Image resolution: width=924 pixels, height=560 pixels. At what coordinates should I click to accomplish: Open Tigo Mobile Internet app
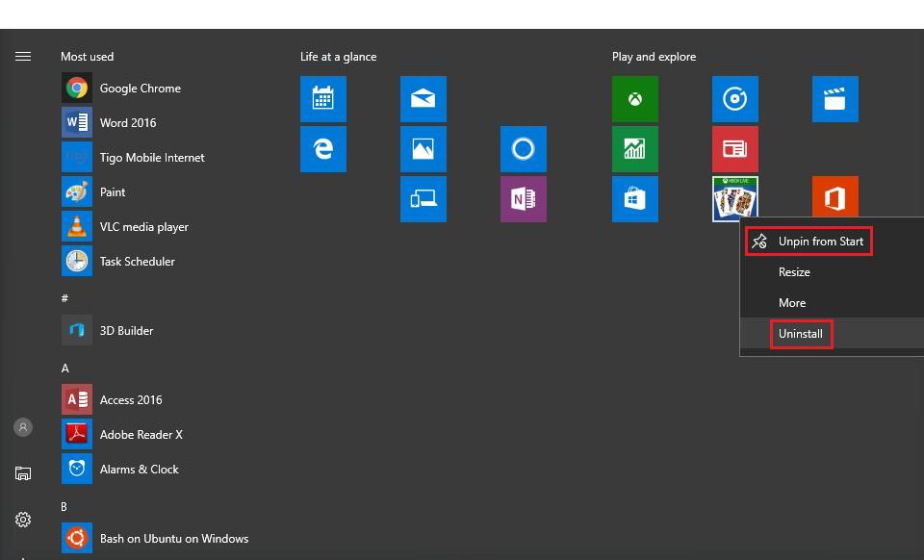coord(133,157)
